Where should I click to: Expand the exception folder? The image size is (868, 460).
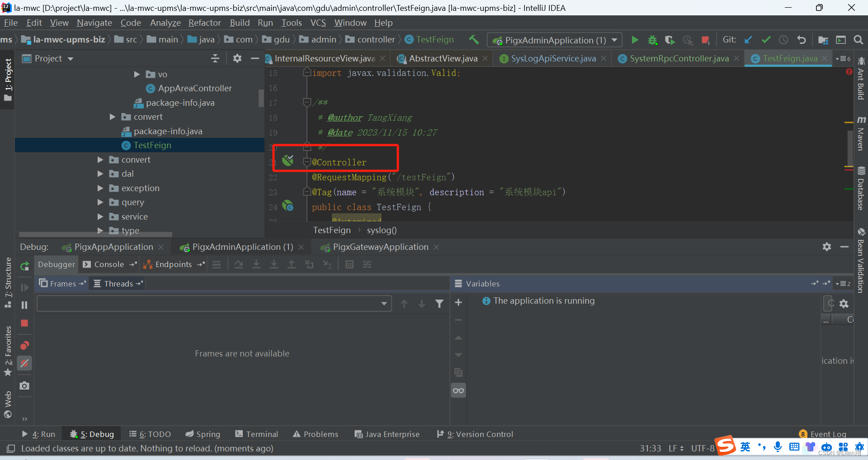click(x=100, y=188)
